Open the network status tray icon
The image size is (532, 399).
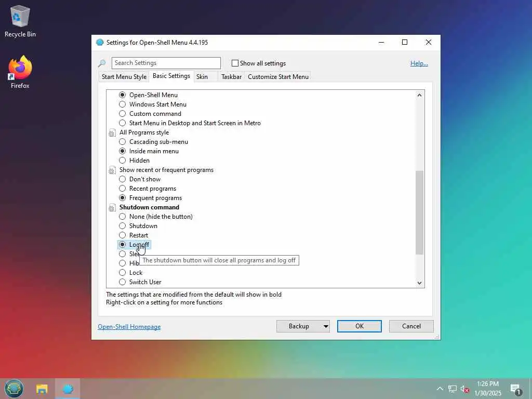[453, 389]
